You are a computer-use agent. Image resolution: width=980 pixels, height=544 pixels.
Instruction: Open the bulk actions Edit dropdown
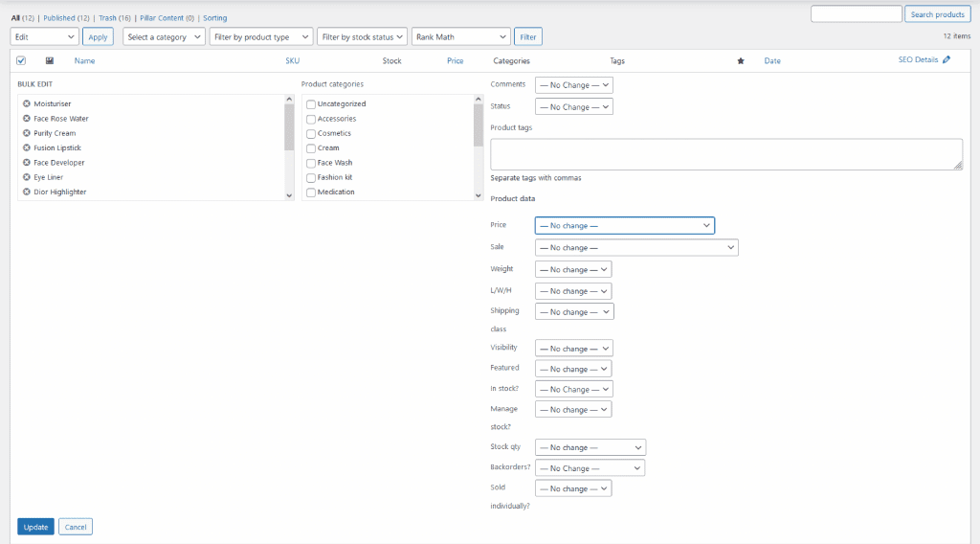[x=44, y=37]
